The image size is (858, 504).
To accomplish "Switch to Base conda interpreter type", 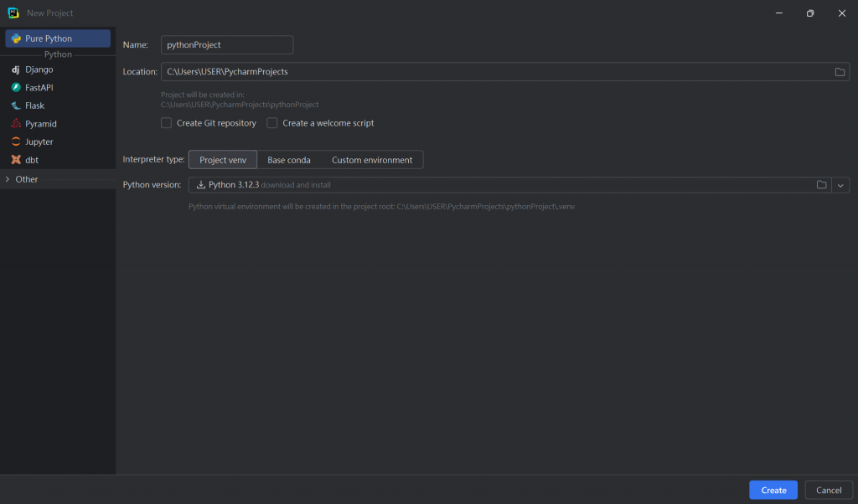I will [x=289, y=160].
